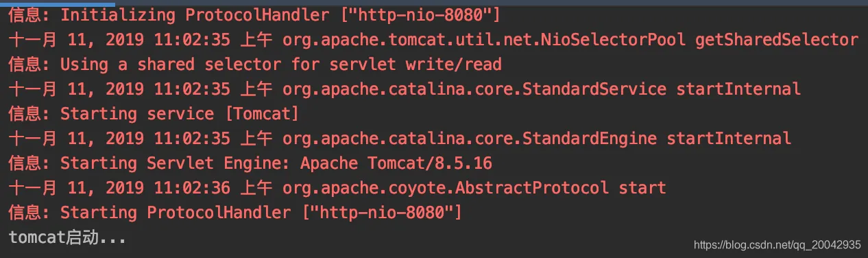Click the first '十一月 11, 2019' date

pyautogui.click(x=77, y=39)
